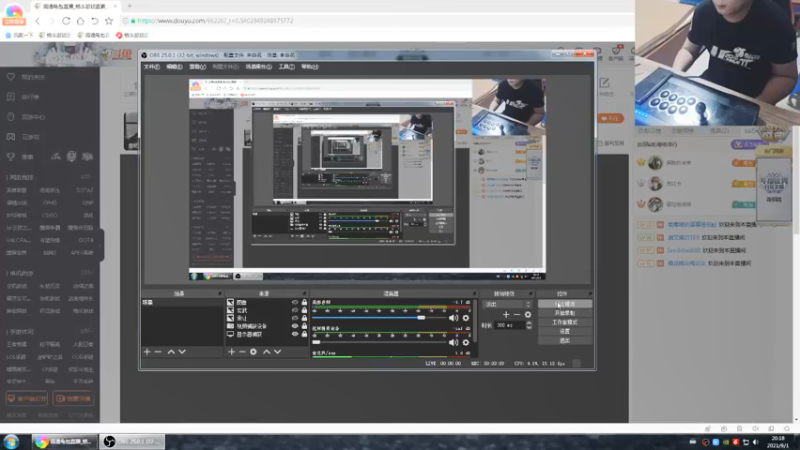Remove the selected source with the minus icon

242,352
